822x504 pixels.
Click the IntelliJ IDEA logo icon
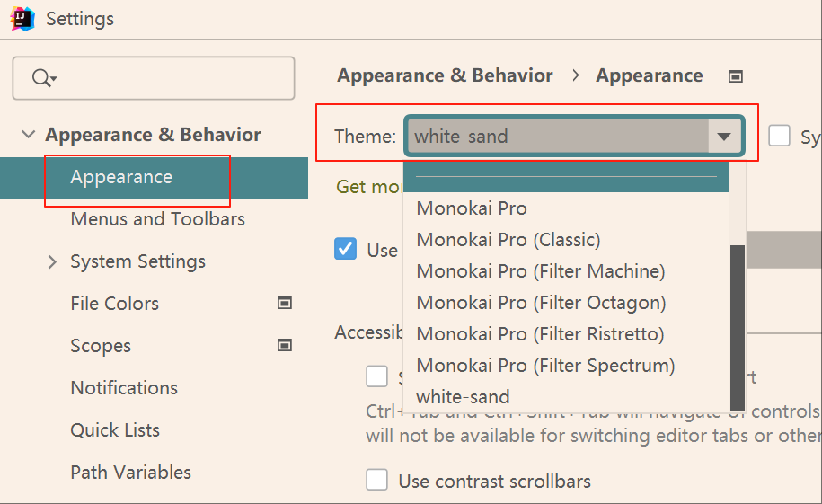coord(22,18)
